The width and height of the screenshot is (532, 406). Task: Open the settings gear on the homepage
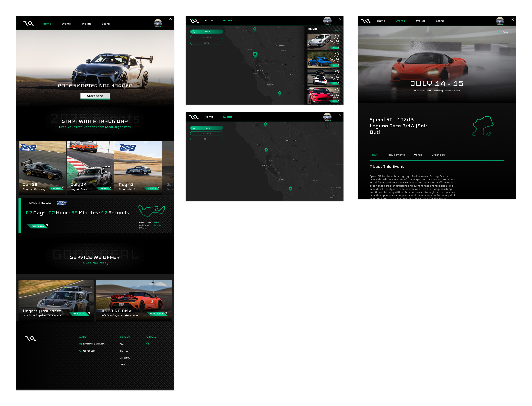(170, 19)
